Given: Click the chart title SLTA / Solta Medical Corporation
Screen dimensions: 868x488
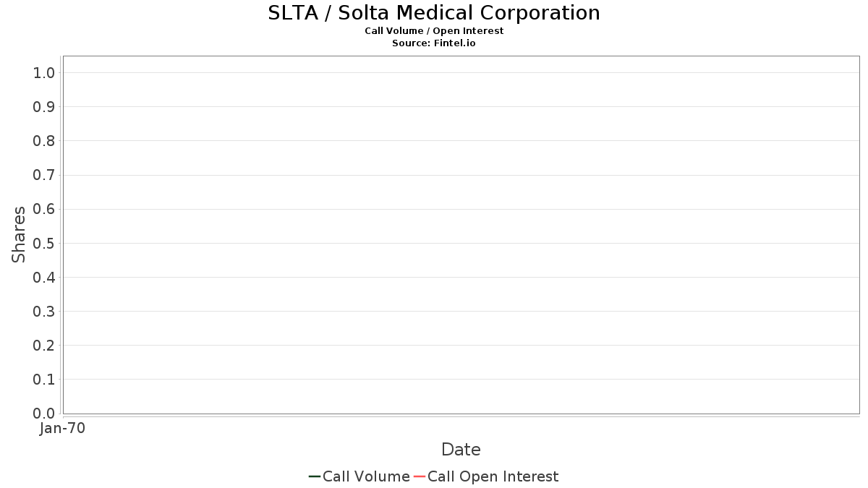Looking at the screenshot, I should click(x=434, y=13).
